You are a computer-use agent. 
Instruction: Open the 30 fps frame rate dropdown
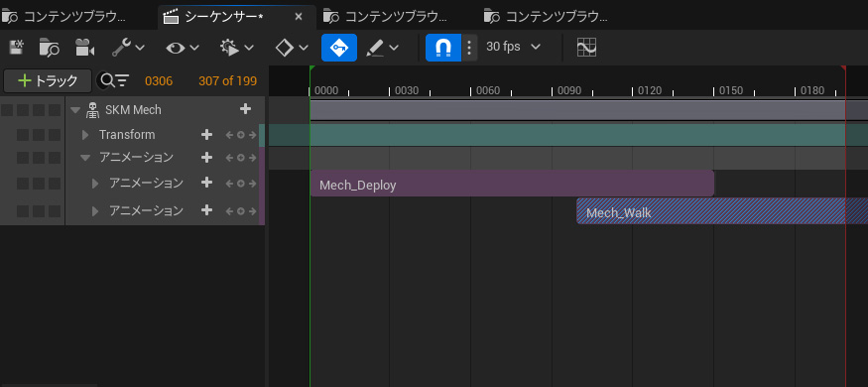[x=513, y=47]
